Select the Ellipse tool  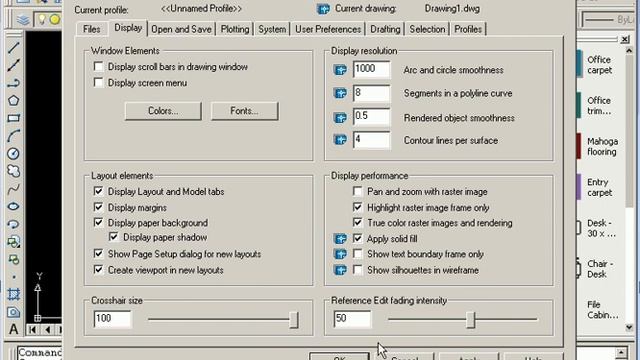13,207
